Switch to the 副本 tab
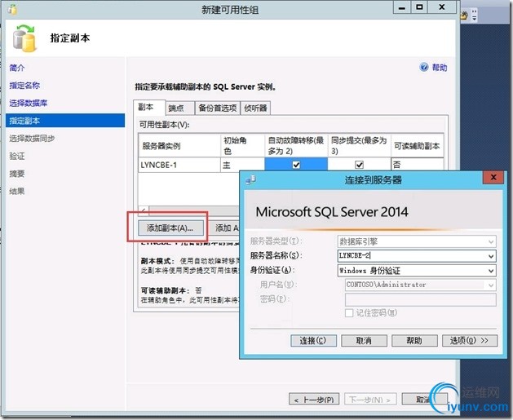This screenshot has width=513, height=420. point(149,107)
